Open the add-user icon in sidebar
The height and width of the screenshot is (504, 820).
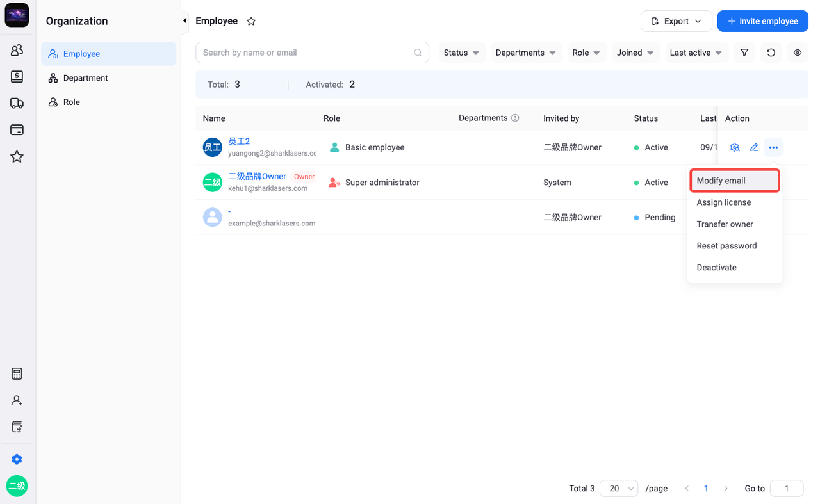click(17, 401)
